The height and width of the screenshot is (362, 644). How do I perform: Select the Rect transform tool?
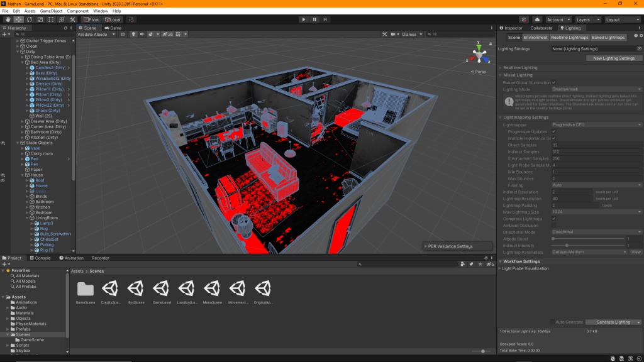click(51, 19)
